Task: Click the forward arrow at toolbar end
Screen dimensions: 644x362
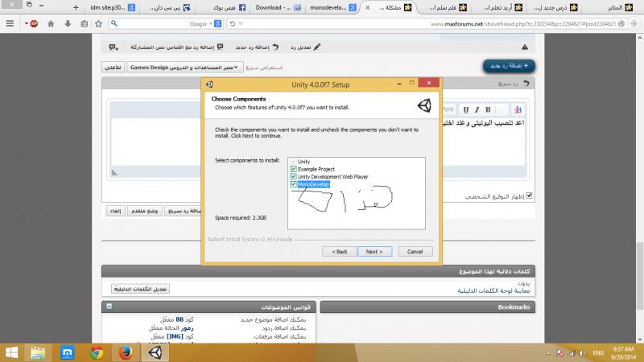Action: [x=634, y=24]
